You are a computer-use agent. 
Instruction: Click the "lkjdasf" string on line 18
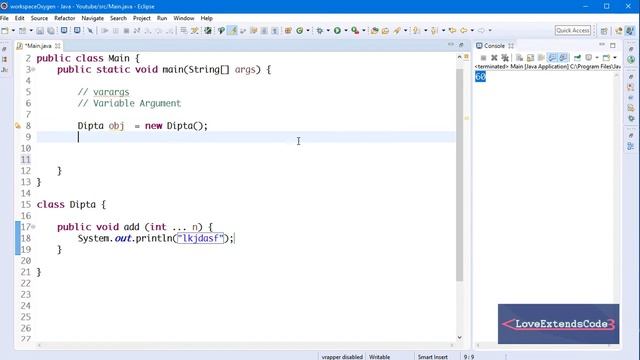[x=200, y=238]
